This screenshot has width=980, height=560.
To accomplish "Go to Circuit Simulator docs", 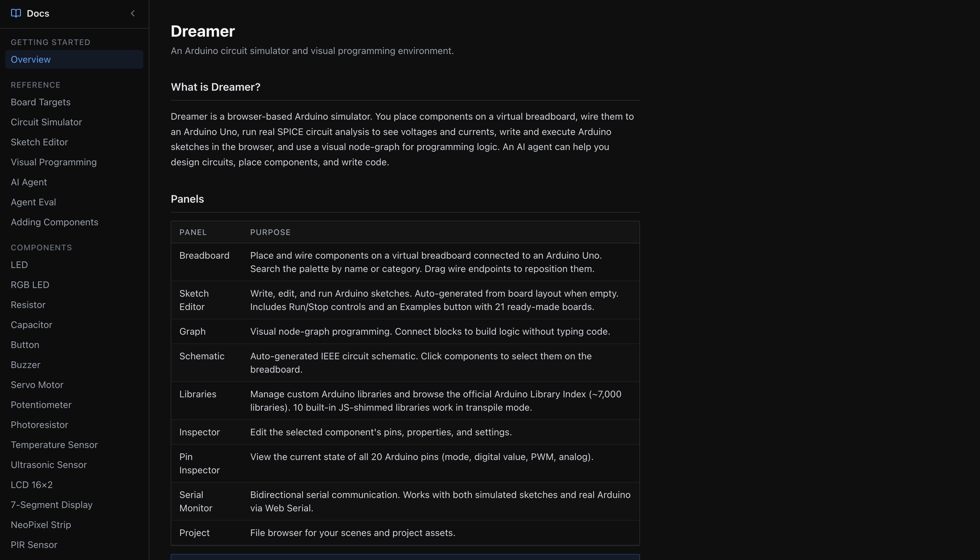I will pyautogui.click(x=47, y=122).
